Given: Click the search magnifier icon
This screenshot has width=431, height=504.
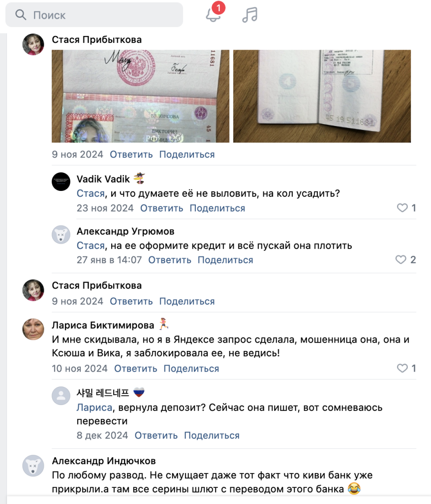Looking at the screenshot, I should 21,15.
